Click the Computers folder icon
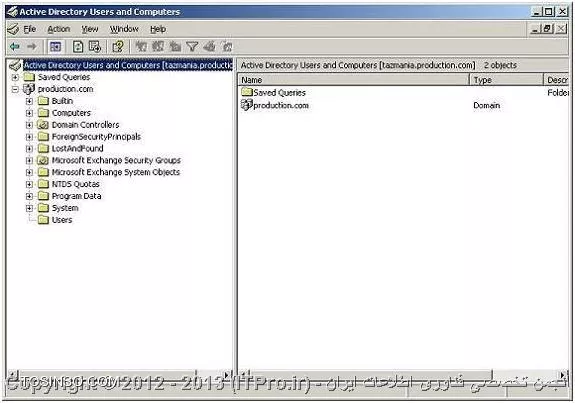This screenshot has height=403, width=575. click(43, 113)
